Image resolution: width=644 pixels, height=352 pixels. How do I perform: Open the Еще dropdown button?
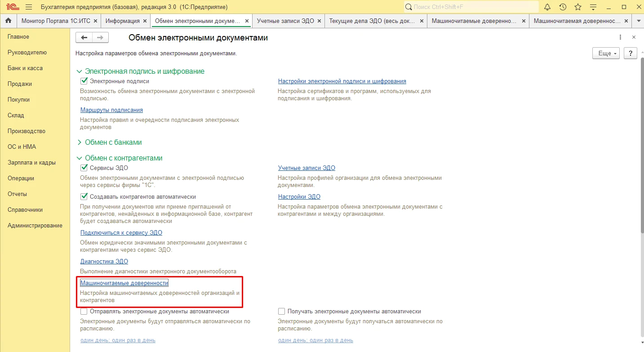606,53
